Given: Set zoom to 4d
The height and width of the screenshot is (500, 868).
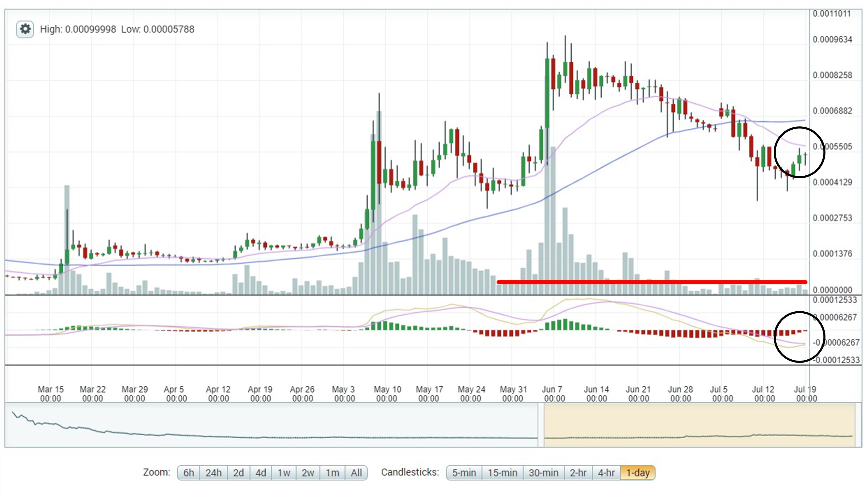Looking at the screenshot, I should 261,473.
